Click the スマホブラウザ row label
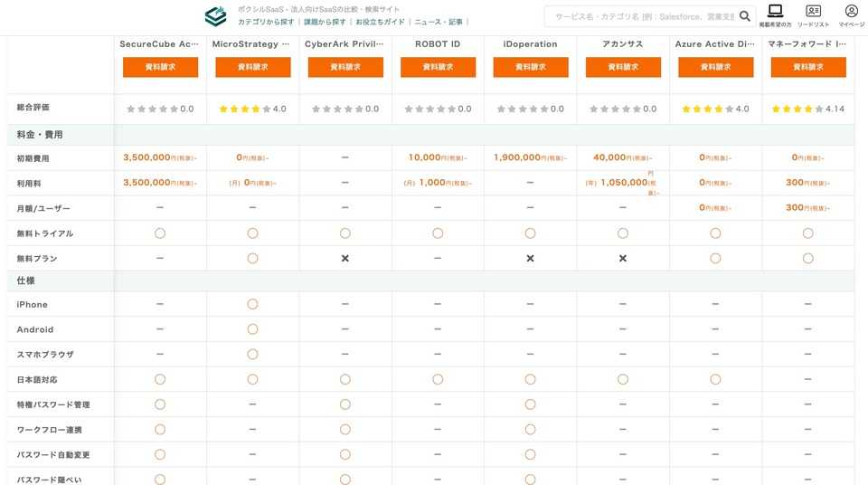Viewport: 868px width, 485px height. (x=45, y=355)
